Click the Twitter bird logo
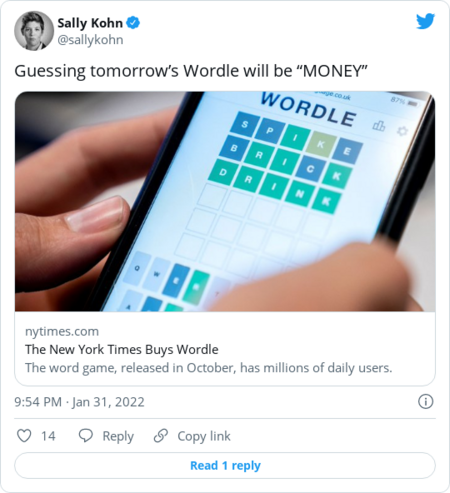450x493 pixels. 425,22
